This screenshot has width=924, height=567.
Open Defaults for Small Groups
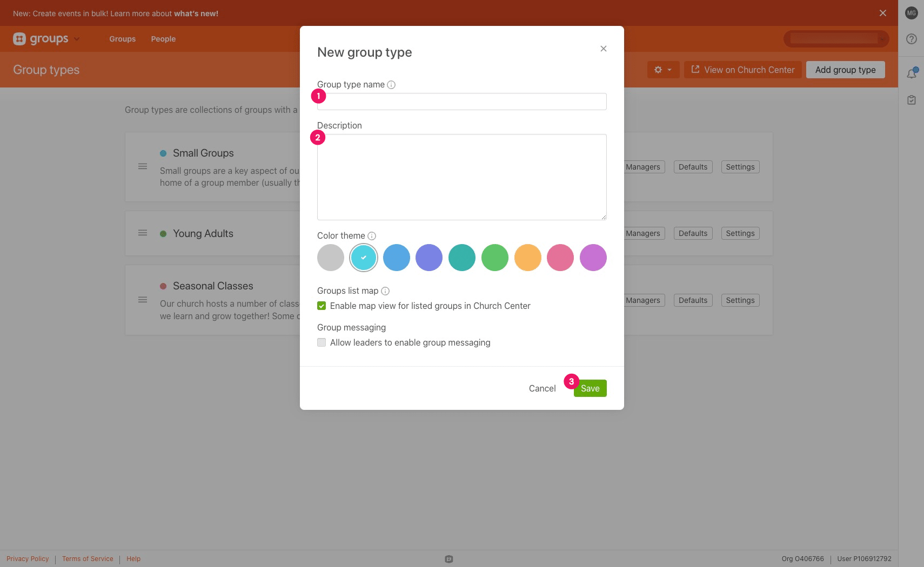[693, 167]
